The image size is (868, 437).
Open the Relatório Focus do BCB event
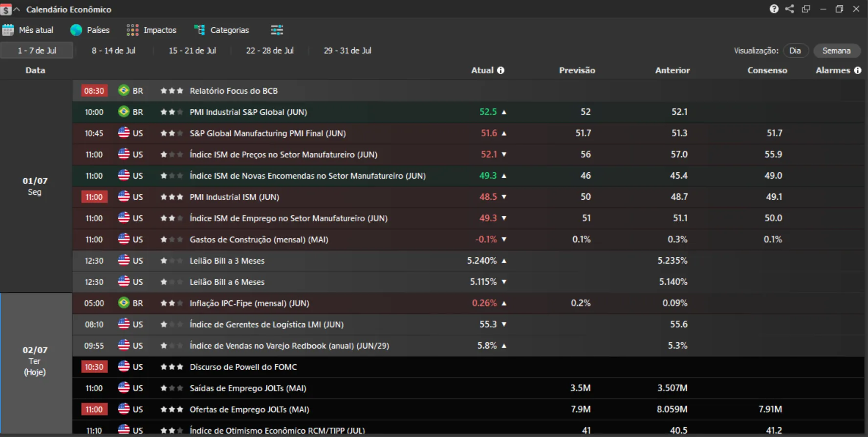point(234,91)
